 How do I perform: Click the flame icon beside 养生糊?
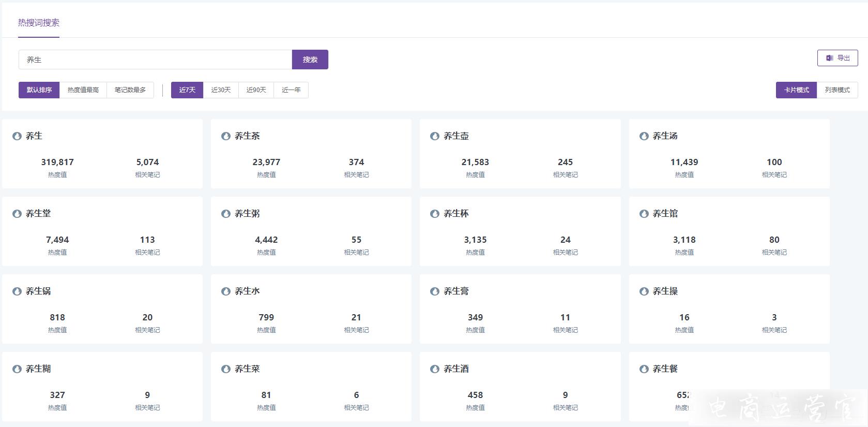point(17,369)
